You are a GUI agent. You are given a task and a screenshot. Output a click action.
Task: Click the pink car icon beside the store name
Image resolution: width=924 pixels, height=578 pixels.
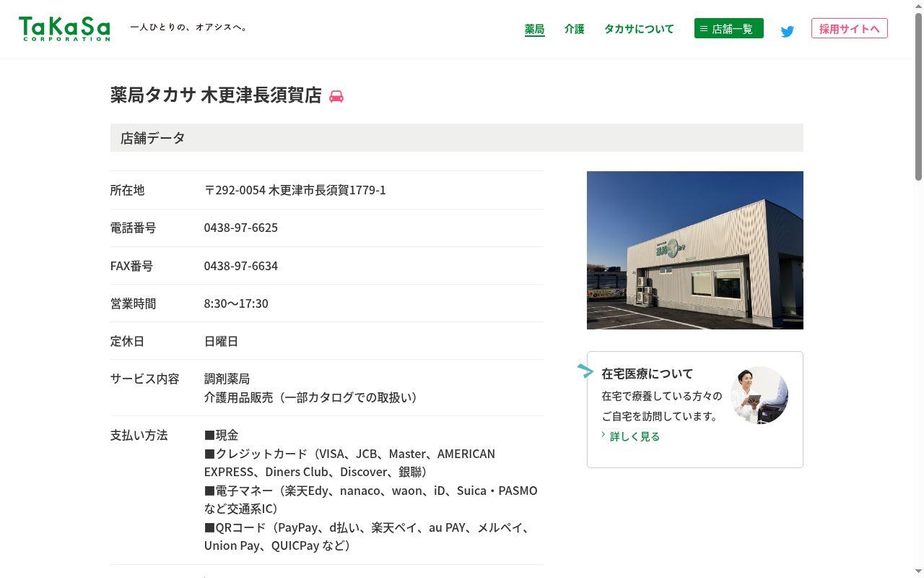336,96
